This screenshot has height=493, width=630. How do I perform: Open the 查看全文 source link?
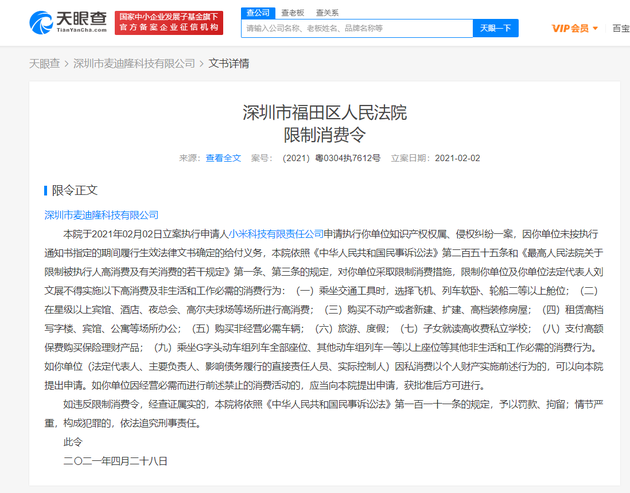pyautogui.click(x=223, y=158)
